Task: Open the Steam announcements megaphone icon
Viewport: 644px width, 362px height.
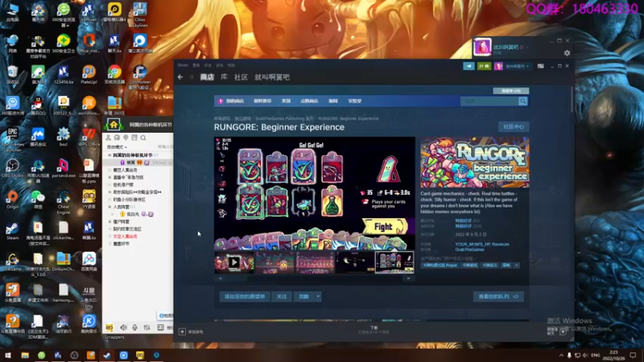Action: point(469,66)
